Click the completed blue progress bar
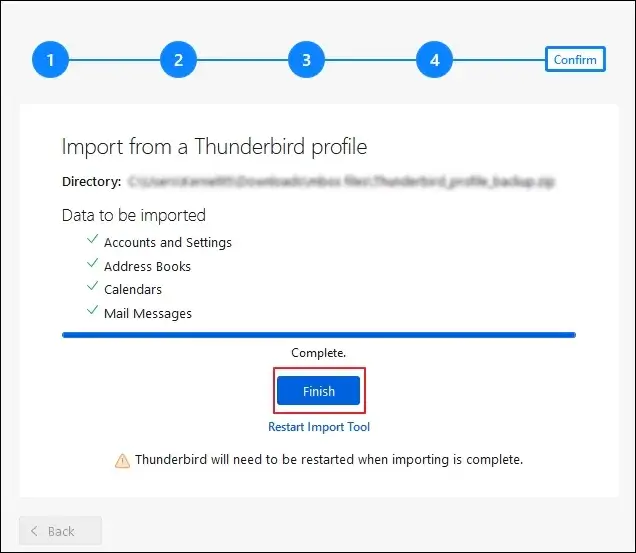The height and width of the screenshot is (553, 636). coord(319,335)
